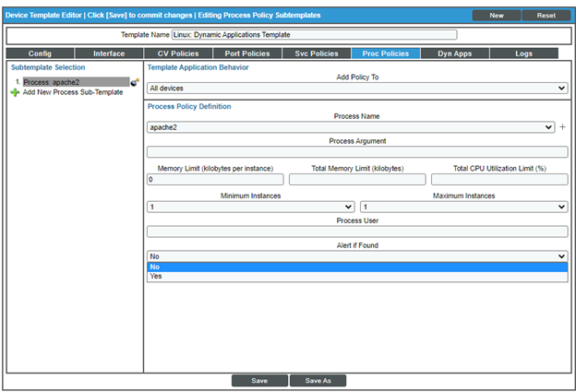
Task: Open the Port Policies tab
Action: [x=247, y=53]
